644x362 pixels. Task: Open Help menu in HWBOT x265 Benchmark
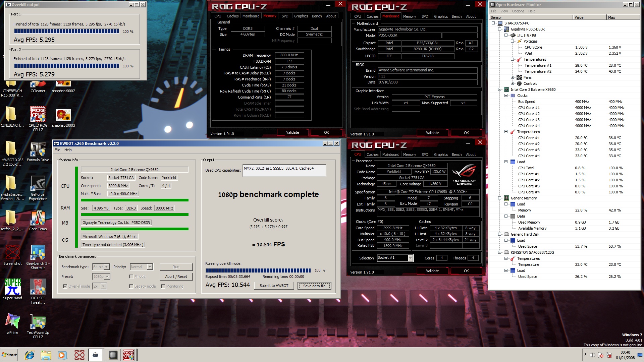tap(68, 150)
